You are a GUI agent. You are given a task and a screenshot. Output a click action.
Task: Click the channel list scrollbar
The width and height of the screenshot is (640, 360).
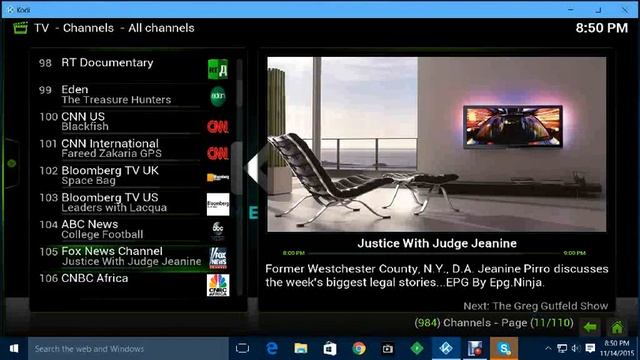point(239,178)
